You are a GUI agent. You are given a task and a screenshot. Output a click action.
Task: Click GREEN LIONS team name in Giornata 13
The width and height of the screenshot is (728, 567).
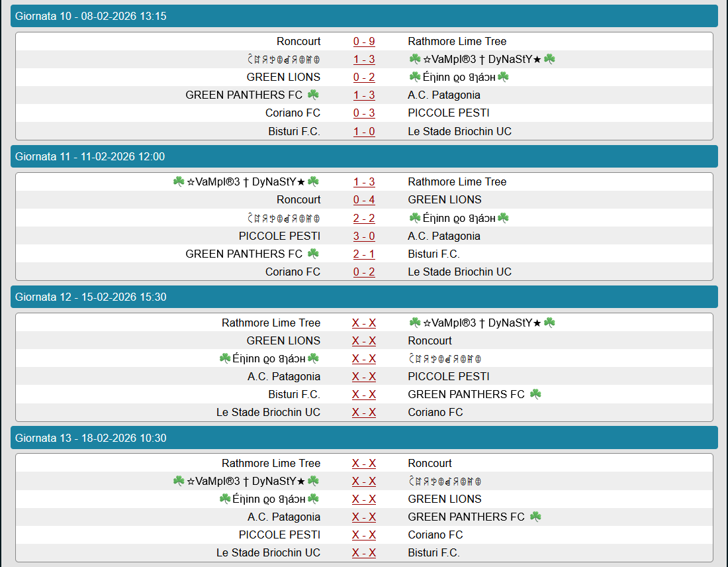445,499
